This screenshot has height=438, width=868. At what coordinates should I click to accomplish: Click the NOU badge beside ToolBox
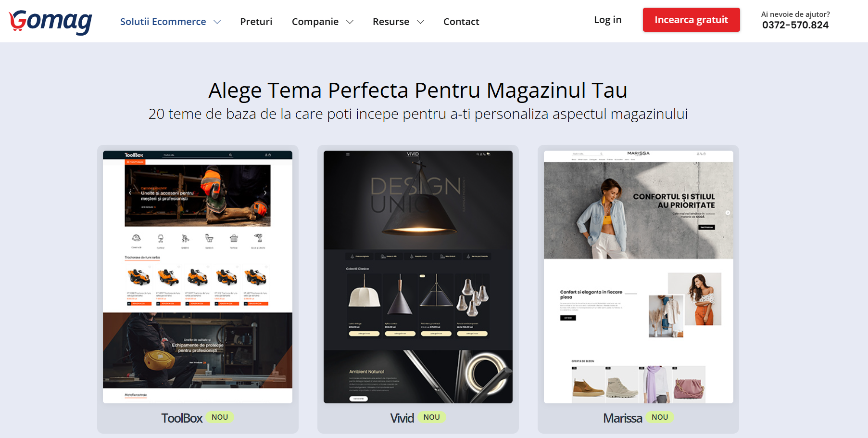pyautogui.click(x=220, y=417)
